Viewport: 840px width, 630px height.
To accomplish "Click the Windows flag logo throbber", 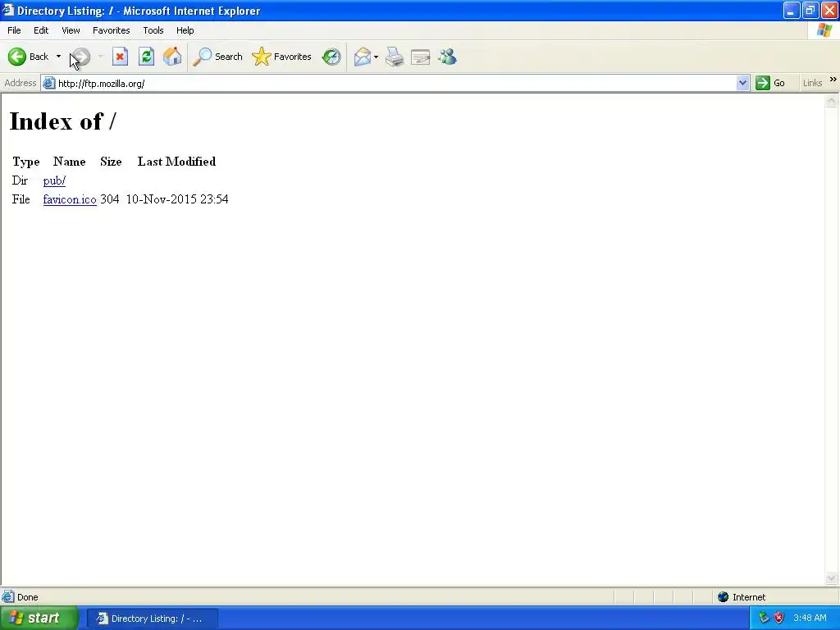I will (824, 30).
